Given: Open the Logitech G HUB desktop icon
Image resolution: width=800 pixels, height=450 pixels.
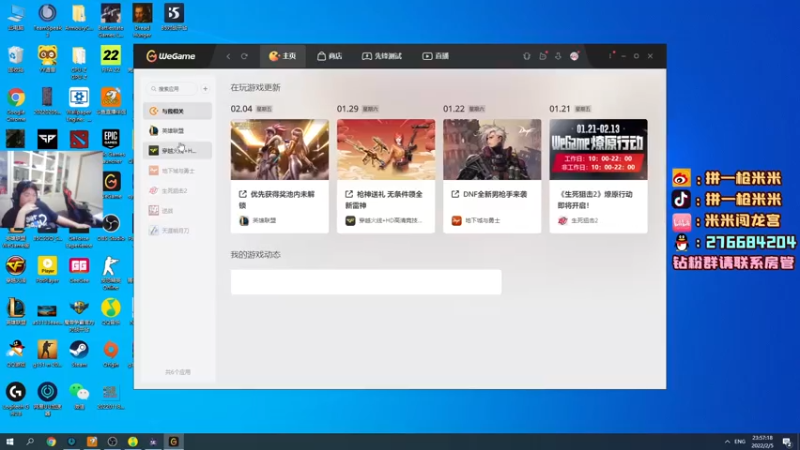Looking at the screenshot, I should coord(16,399).
